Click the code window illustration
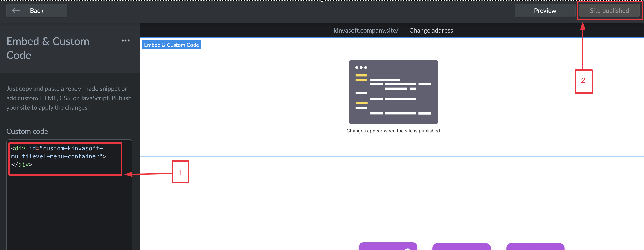This screenshot has height=250, width=644. click(393, 92)
